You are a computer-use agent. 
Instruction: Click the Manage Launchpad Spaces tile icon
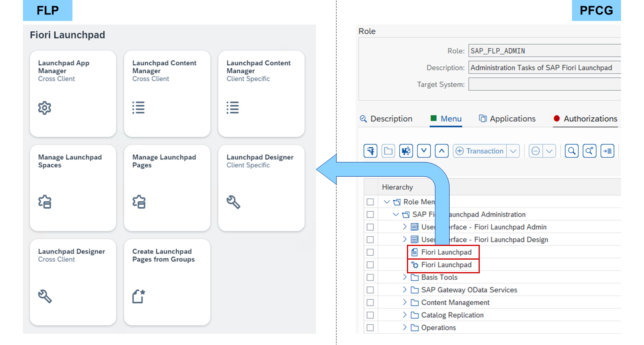45,202
